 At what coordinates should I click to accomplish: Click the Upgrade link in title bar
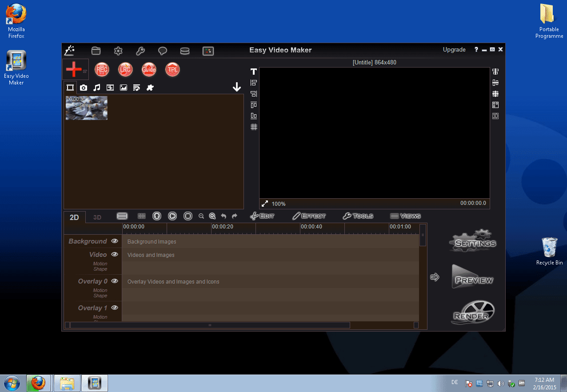coord(454,50)
